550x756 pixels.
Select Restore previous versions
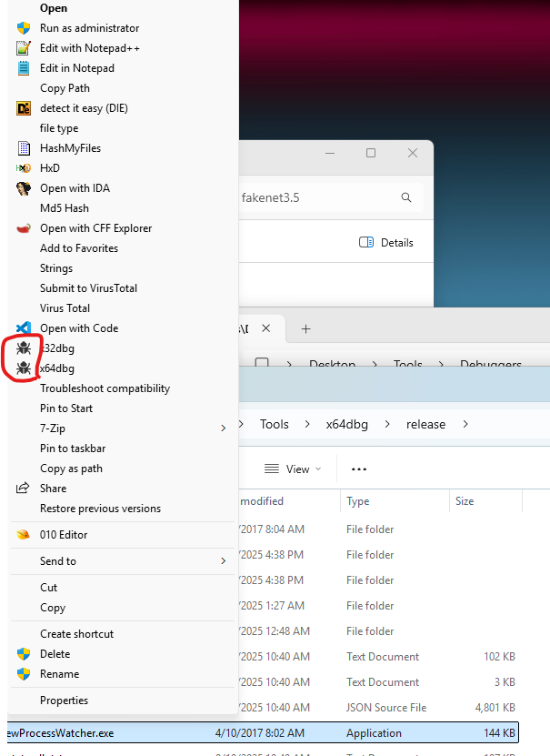pyautogui.click(x=100, y=509)
